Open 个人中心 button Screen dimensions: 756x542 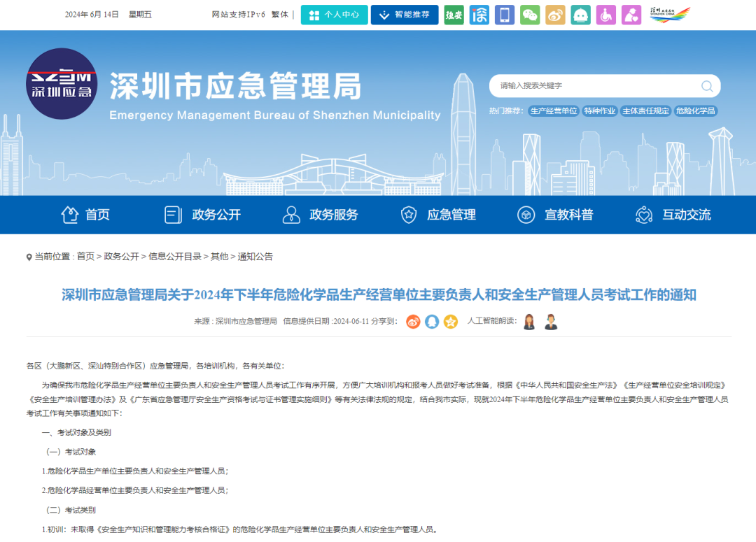point(334,15)
